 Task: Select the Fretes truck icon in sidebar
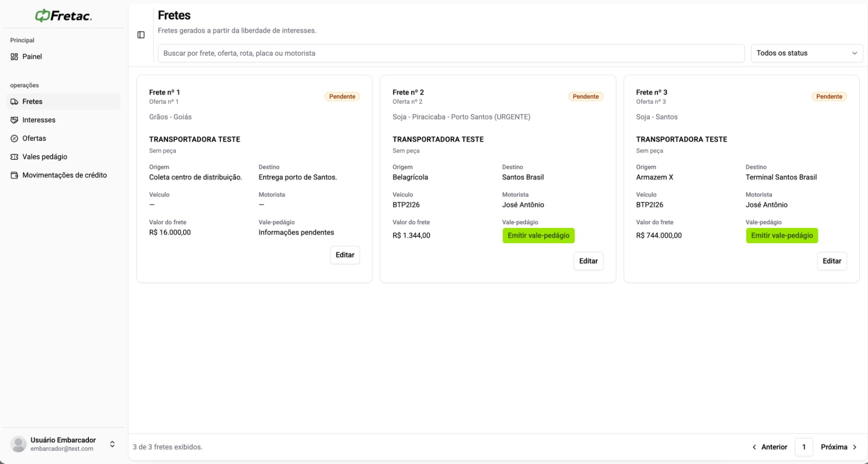14,101
